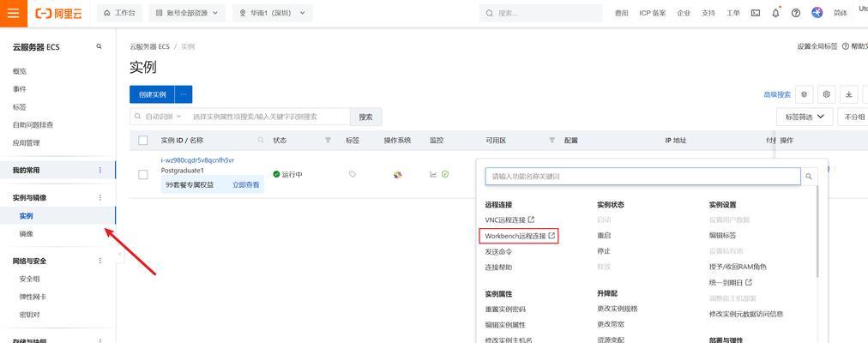The height and width of the screenshot is (343, 868).
Task: Select 镜像 in the sidebar
Action: [x=26, y=234]
